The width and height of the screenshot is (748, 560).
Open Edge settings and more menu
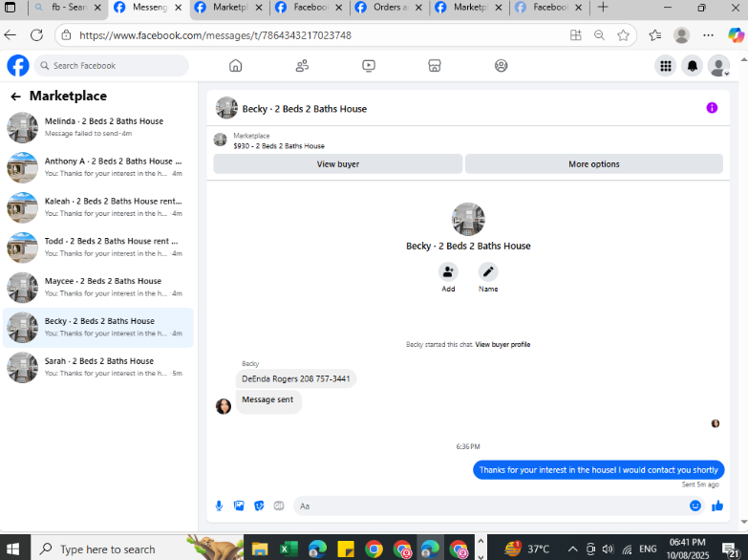709,35
